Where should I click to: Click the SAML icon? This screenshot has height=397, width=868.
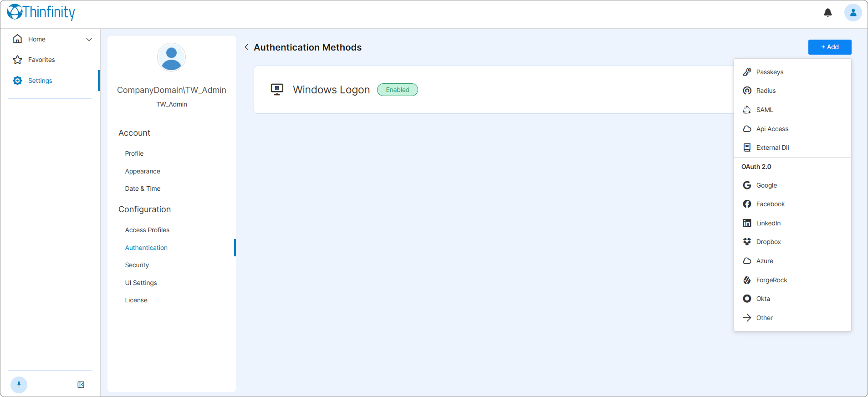point(747,110)
